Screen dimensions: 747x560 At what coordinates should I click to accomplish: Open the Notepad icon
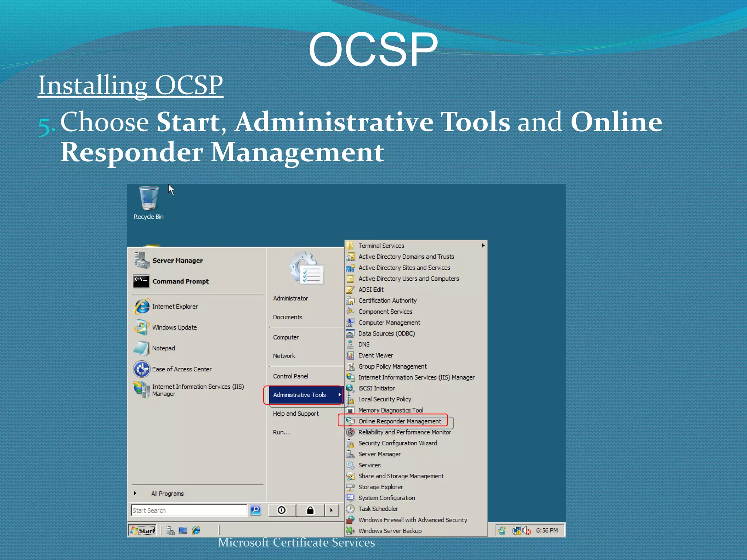click(x=142, y=348)
